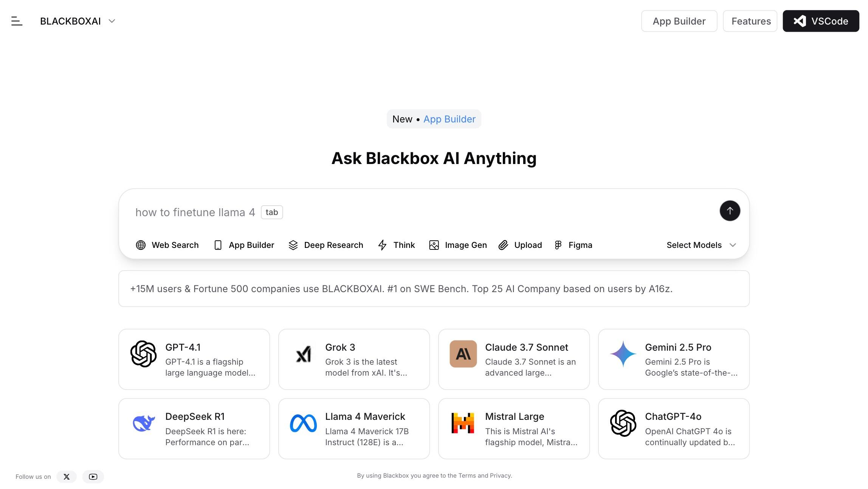Click the Deep Research layers icon
This screenshot has height=489, width=868.
coord(293,245)
